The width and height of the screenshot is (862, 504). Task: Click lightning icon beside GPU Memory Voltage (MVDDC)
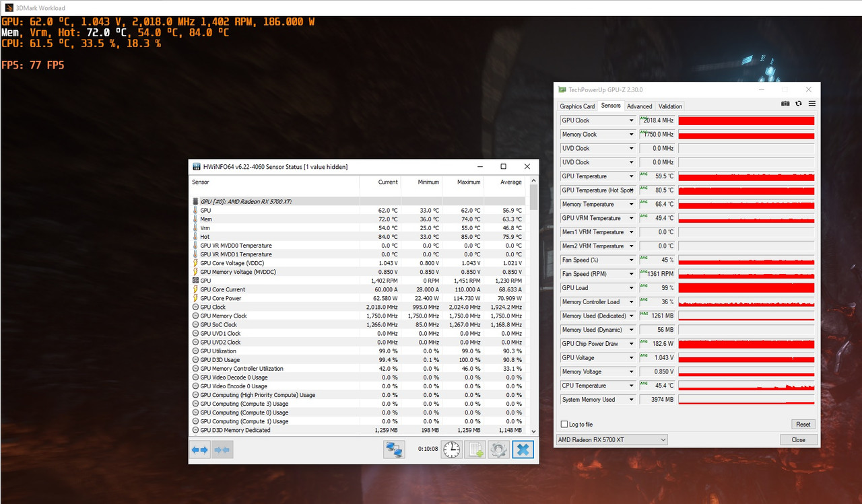[195, 272]
